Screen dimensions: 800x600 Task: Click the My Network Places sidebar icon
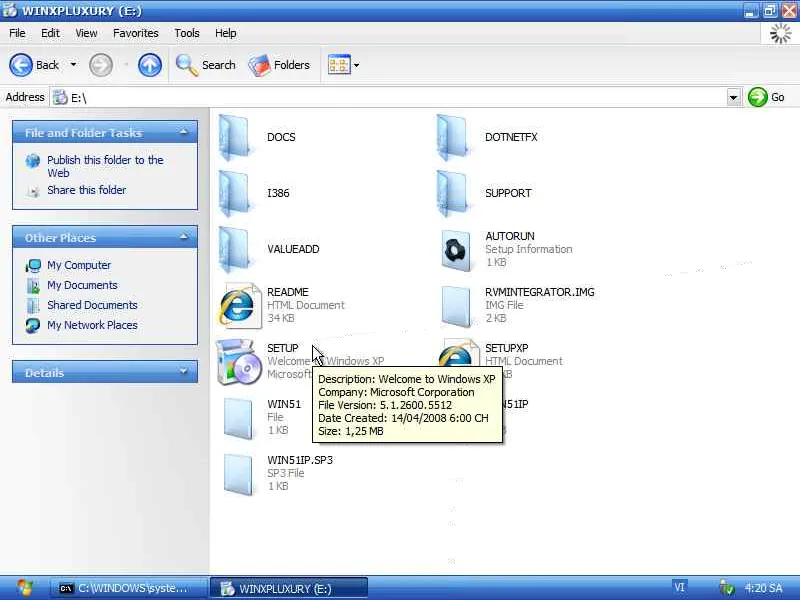point(33,326)
